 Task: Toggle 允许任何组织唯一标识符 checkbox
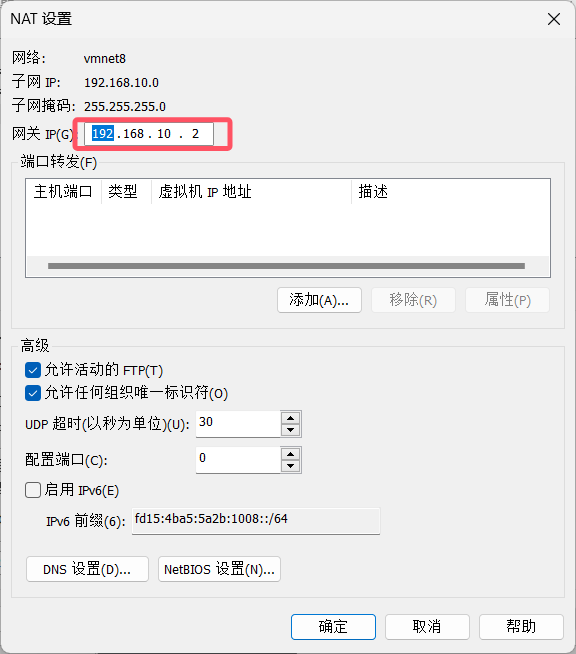coord(33,393)
